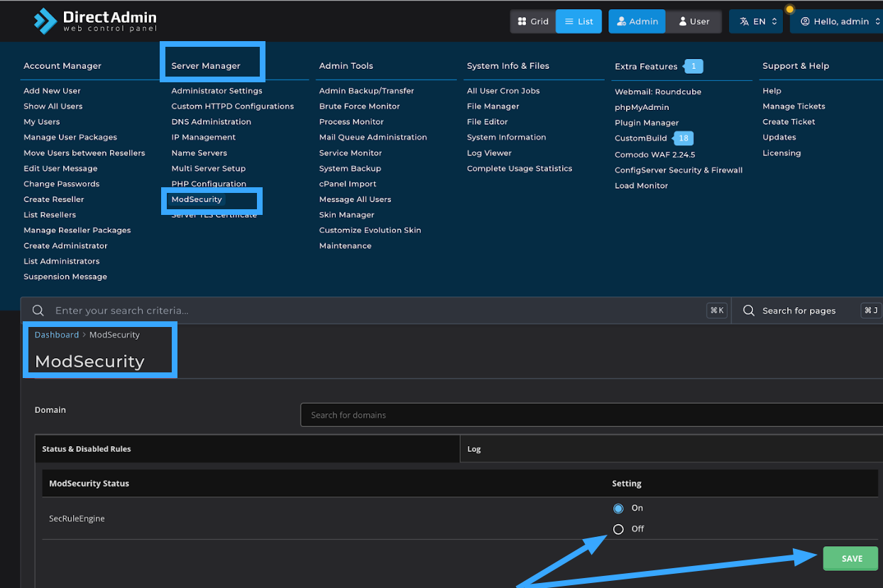
Task: Open Suspension Message
Action: 65,277
